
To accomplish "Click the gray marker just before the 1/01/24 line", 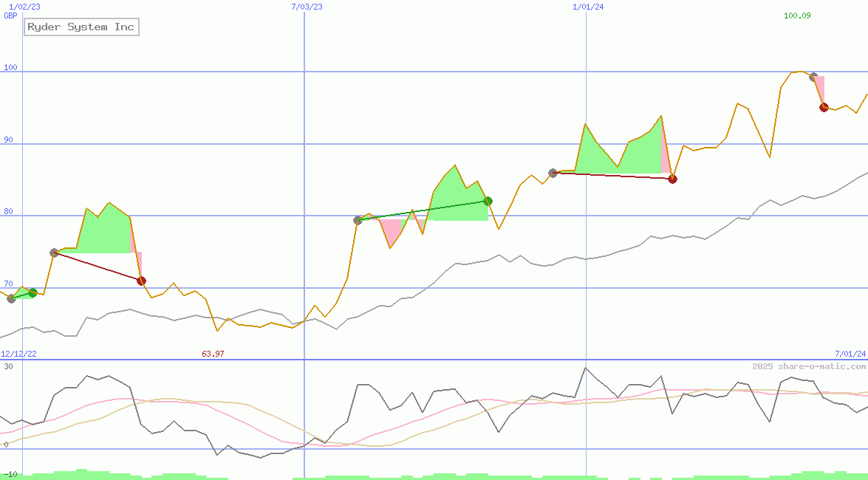I will coord(553,173).
